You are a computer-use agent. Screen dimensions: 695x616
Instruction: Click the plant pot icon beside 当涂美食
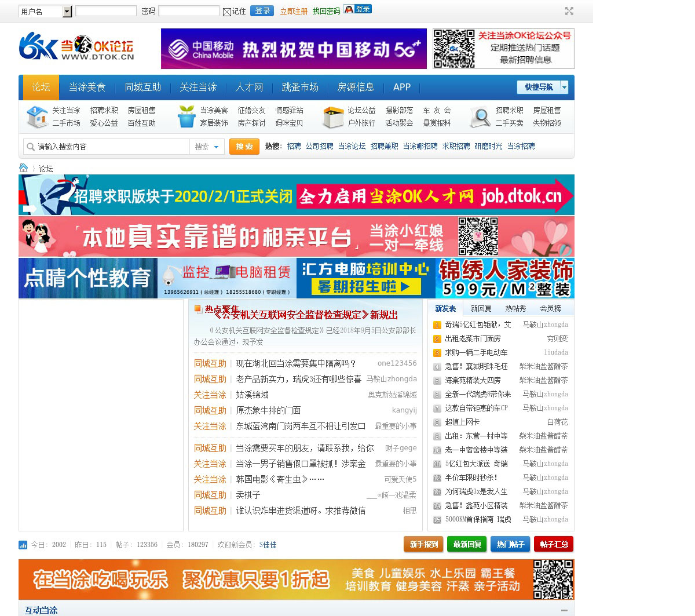186,116
